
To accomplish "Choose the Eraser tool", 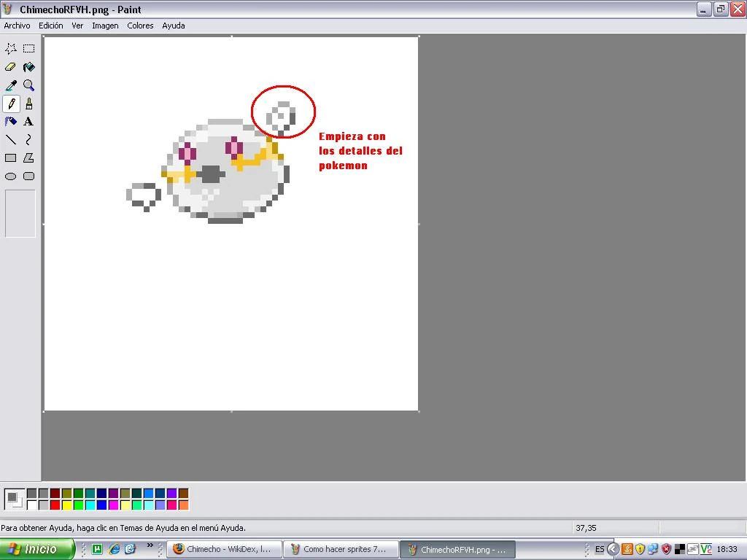I will [x=11, y=67].
